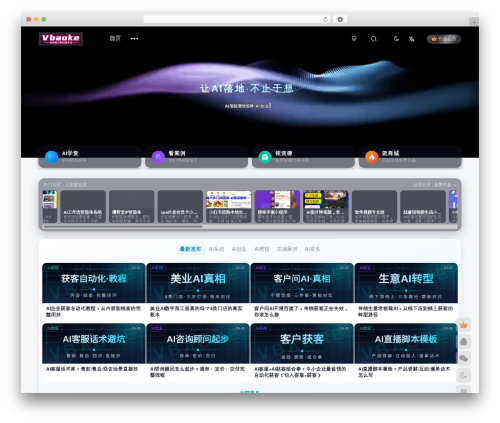Open the 小红书团购 food carousel thumbnail
Screen dimensions: 500x423
tap(229, 199)
